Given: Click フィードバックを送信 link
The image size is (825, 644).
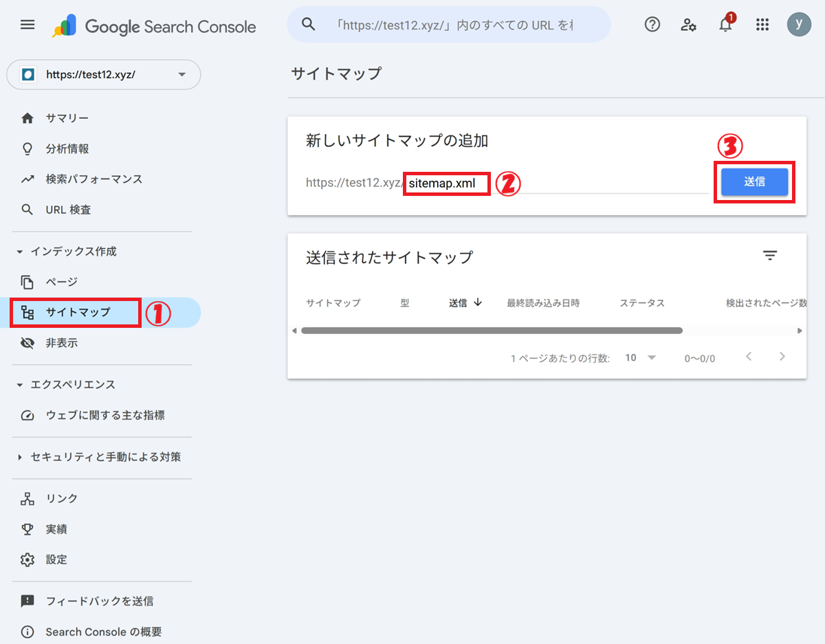Looking at the screenshot, I should click(x=99, y=601).
